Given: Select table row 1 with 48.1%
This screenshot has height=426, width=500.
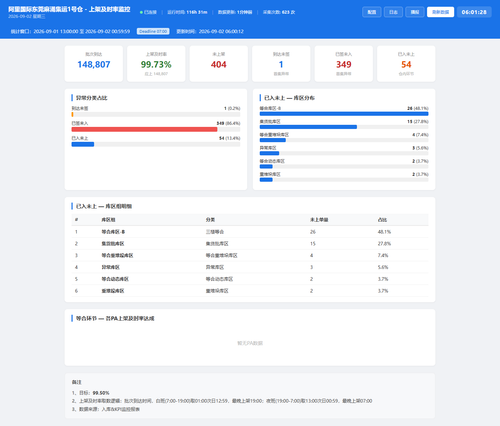Looking at the screenshot, I should [250, 232].
